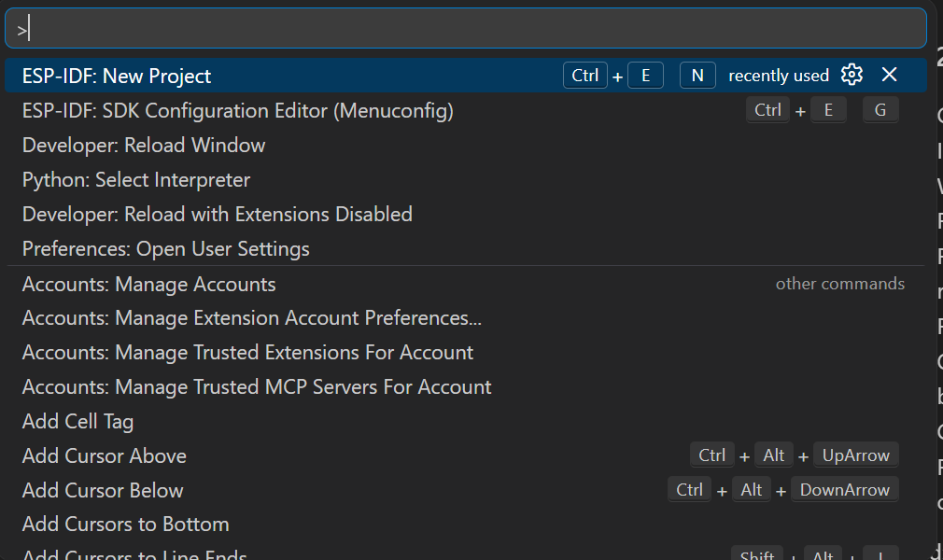The height and width of the screenshot is (560, 943).
Task: Click the 'other commands' group label
Action: click(840, 284)
